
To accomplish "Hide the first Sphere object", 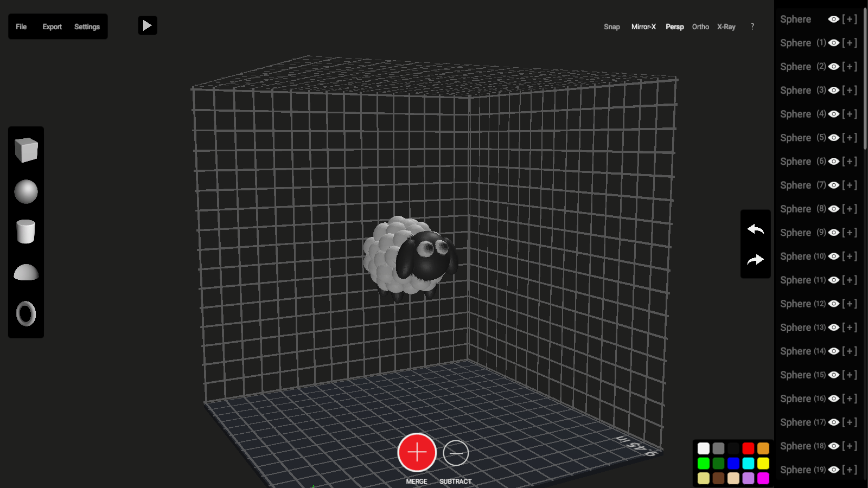I will [x=834, y=19].
